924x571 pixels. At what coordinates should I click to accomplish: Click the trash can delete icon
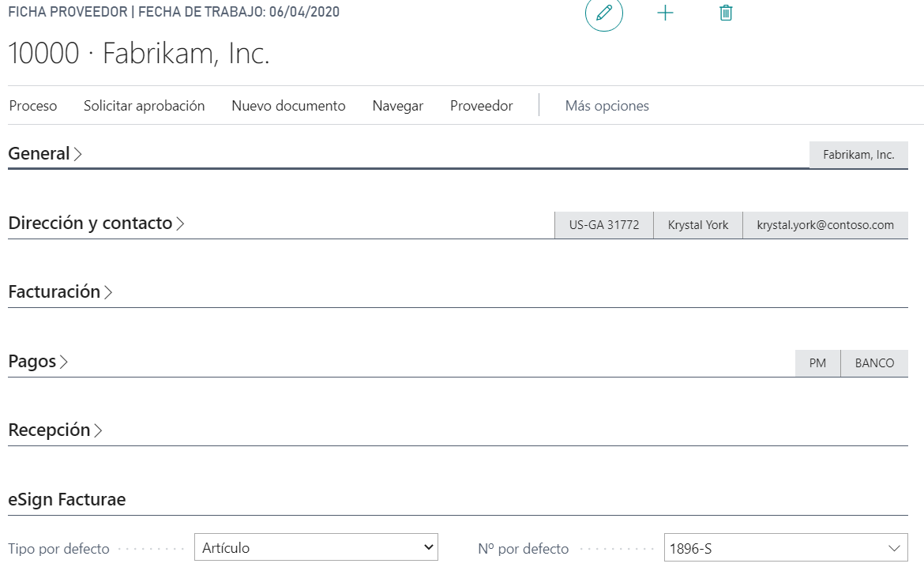coord(727,13)
